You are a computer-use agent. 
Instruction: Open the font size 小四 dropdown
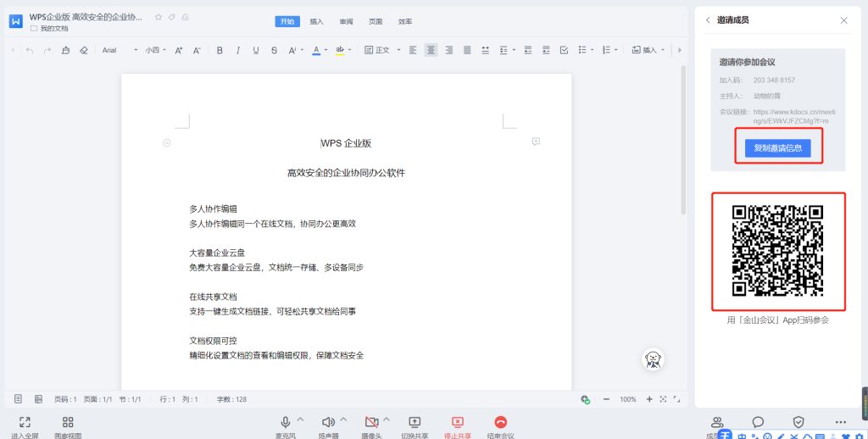click(x=156, y=50)
